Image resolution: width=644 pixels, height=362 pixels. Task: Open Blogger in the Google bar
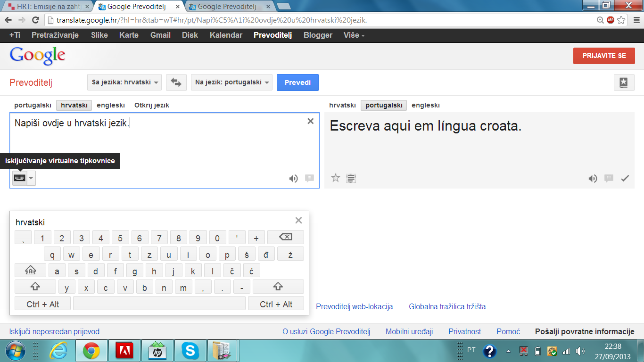(318, 35)
